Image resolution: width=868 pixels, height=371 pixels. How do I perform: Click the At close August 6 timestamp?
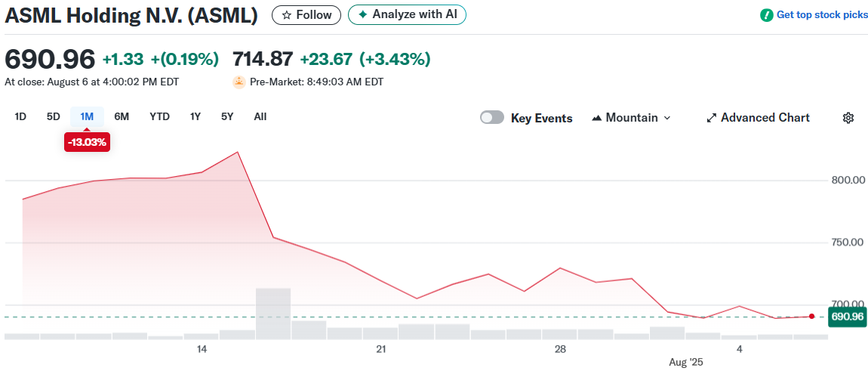[x=92, y=82]
